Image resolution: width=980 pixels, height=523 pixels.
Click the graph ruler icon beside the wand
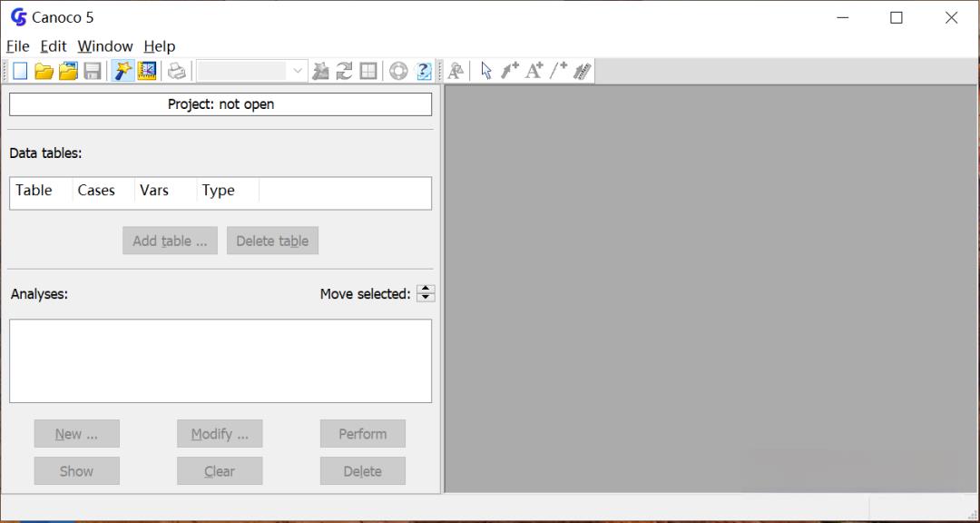[x=147, y=71]
